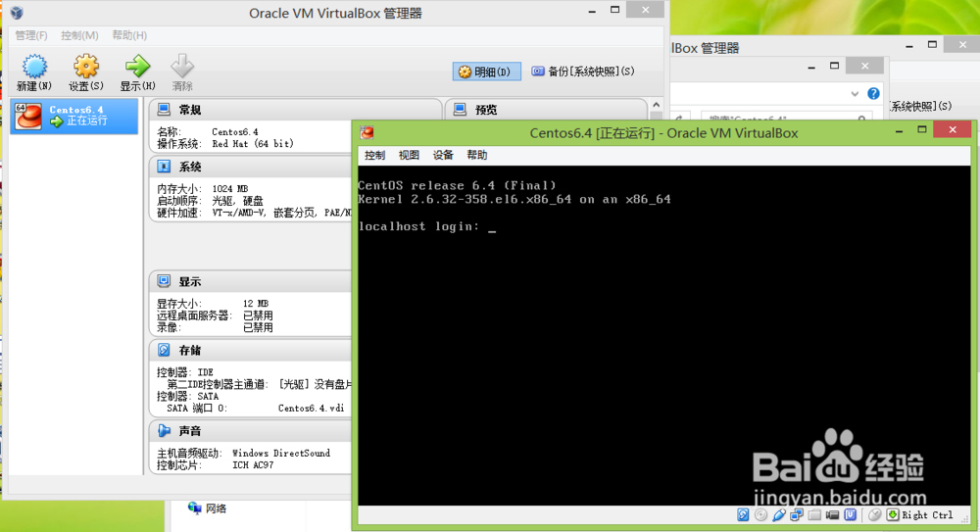The image size is (980, 532).
Task: Click the Right Ctrl host key label
Action: tap(927, 515)
